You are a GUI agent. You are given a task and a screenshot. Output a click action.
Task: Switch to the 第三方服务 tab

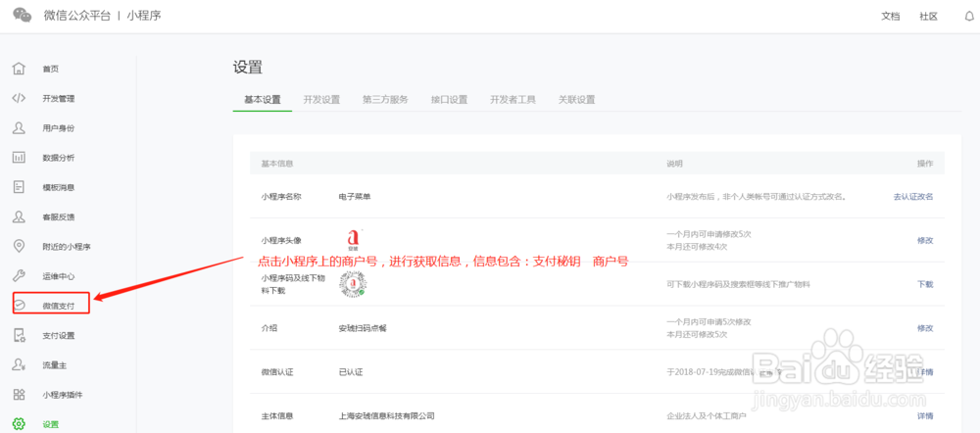click(385, 99)
